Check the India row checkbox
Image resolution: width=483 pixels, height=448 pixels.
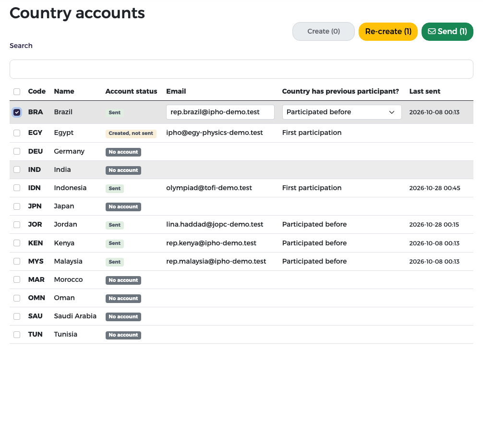click(17, 170)
